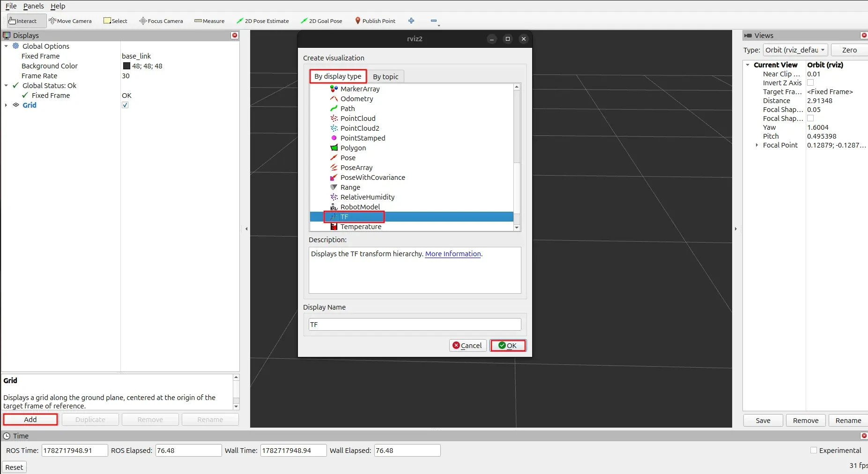Click Reset in the Time panel

[14, 467]
